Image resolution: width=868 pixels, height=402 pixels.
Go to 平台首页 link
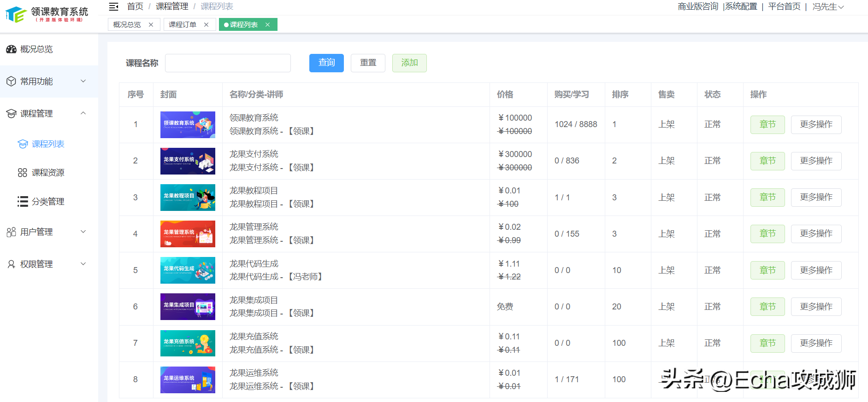[x=784, y=6]
